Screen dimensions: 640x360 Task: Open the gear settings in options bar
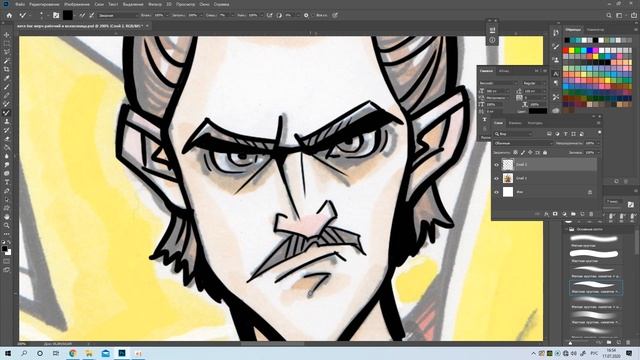click(306, 15)
